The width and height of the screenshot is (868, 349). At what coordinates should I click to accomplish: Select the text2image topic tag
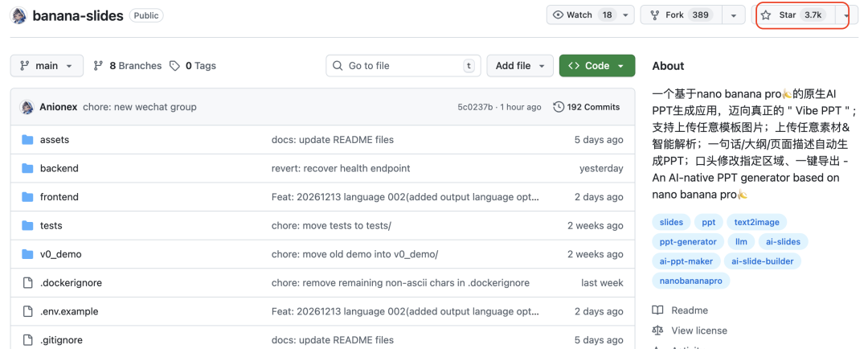pyautogui.click(x=757, y=222)
